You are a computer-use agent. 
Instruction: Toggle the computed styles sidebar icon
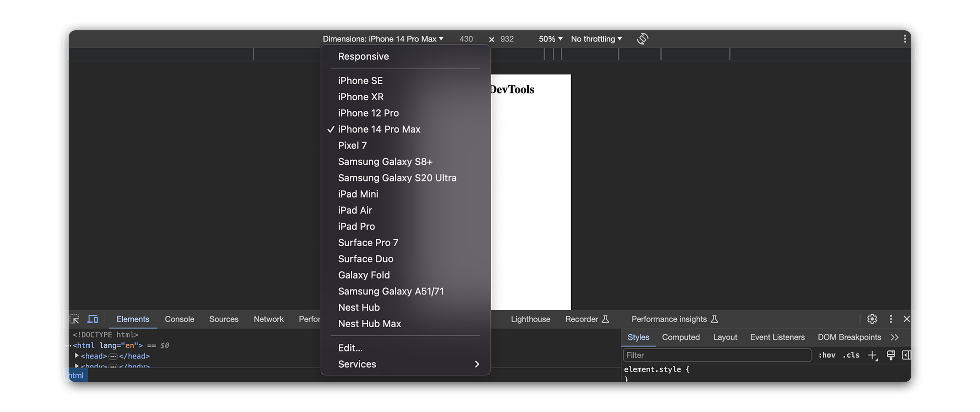[907, 355]
